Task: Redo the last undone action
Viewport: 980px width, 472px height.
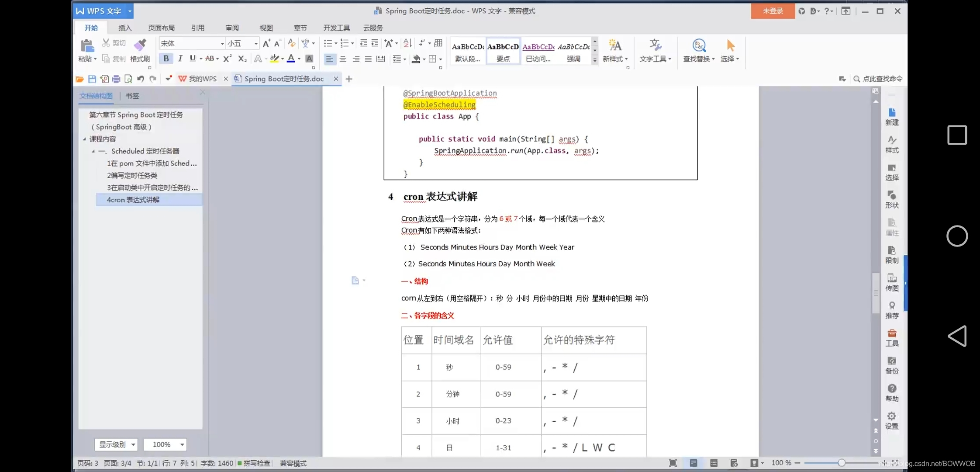Action: point(152,79)
